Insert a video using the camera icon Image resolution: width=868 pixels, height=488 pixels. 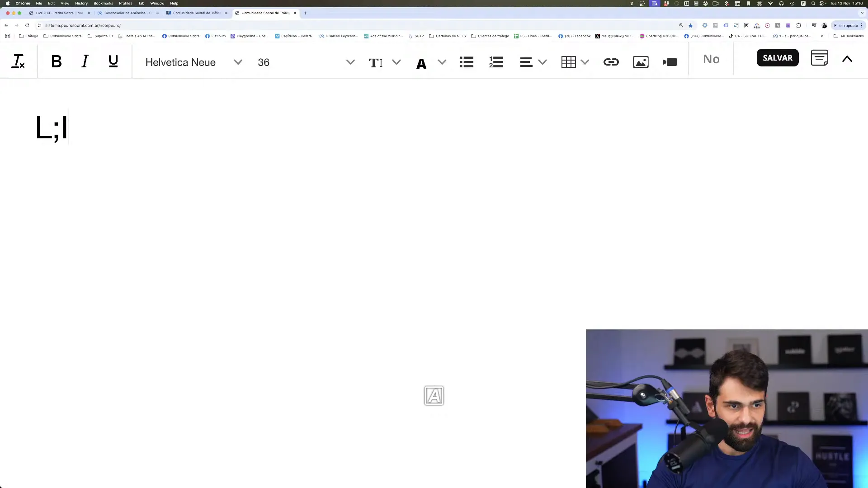tap(670, 62)
